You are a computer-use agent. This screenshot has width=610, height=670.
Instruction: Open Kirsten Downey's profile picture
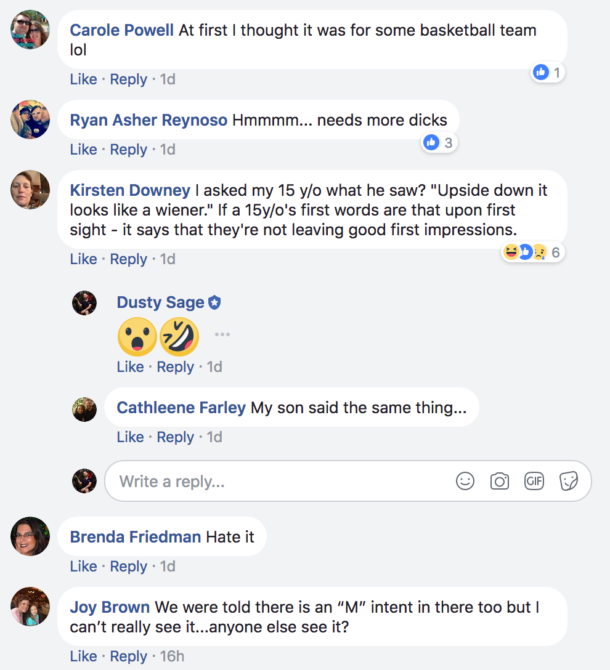pos(30,190)
